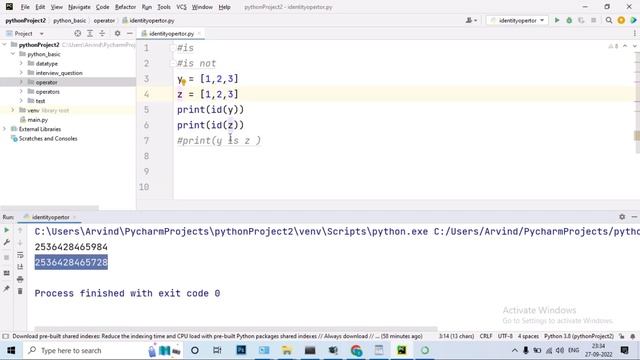The image size is (640, 360).
Task: Collapse pythonProject2 root node
Action: 4,44
